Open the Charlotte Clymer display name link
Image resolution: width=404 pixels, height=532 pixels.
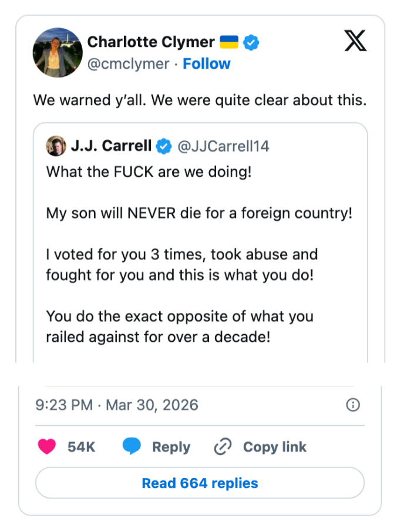click(151, 42)
